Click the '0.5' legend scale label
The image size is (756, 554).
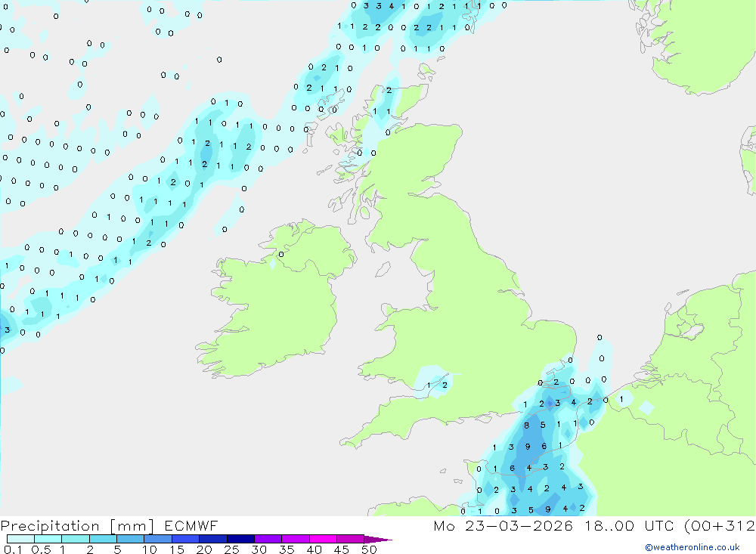click(41, 549)
